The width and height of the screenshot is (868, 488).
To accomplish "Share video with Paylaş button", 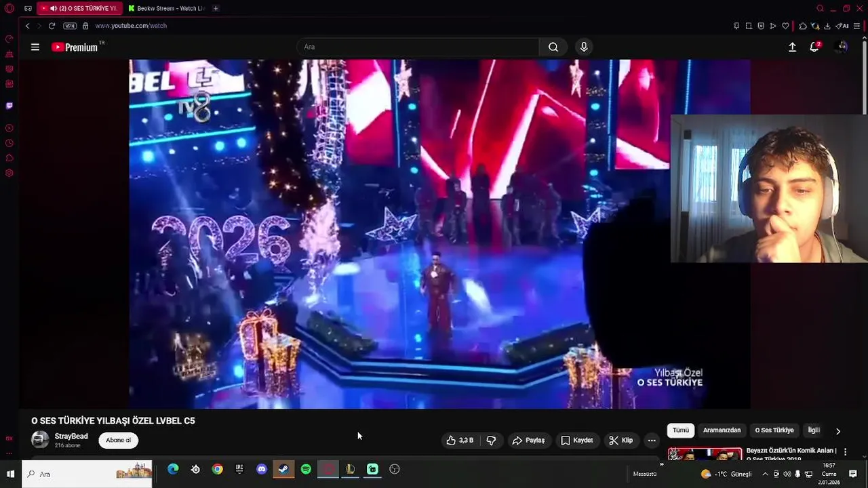I will click(x=528, y=441).
